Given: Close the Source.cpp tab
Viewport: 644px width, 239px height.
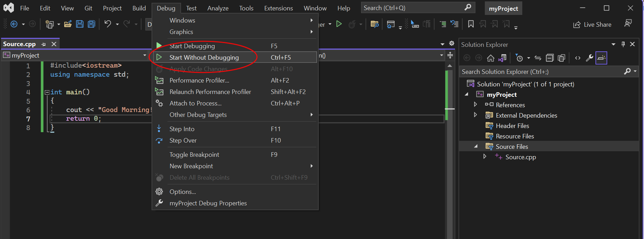Looking at the screenshot, I should (54, 44).
